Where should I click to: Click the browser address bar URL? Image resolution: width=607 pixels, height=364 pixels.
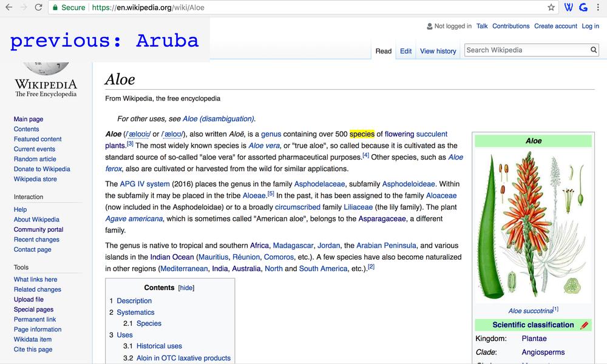148,7
